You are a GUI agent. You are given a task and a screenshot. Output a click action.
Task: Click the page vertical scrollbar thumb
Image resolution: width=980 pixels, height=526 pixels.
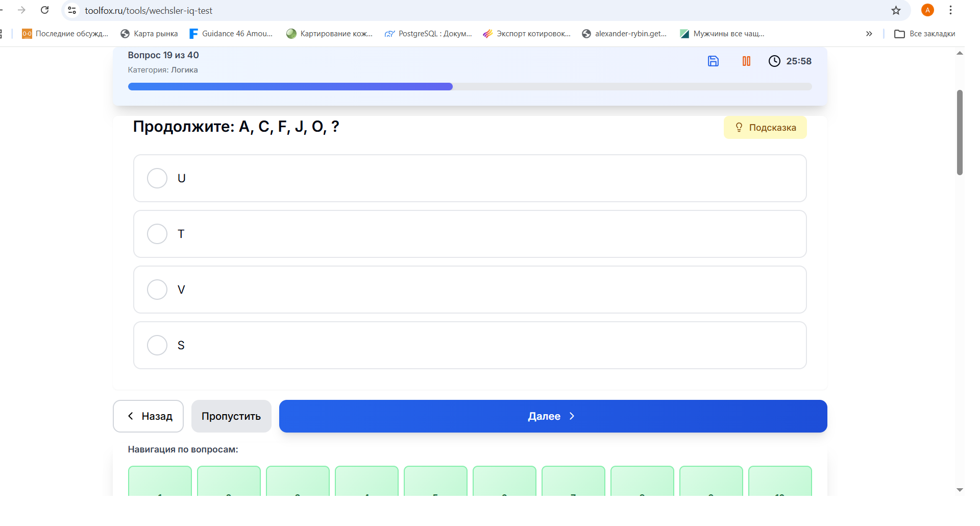tap(960, 133)
